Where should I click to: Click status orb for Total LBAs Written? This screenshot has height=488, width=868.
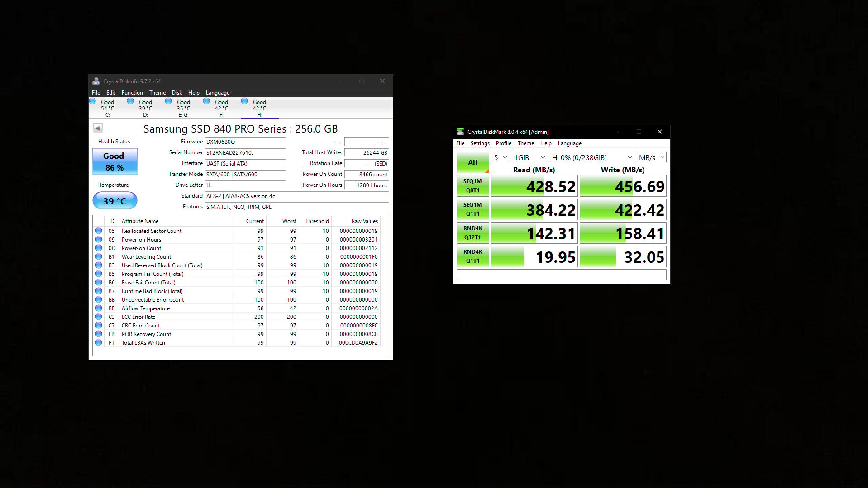click(99, 342)
